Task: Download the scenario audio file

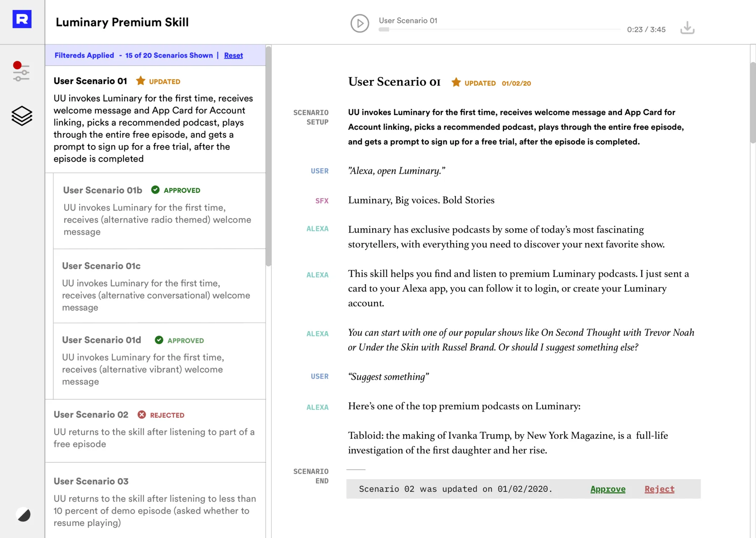Action: click(x=687, y=28)
